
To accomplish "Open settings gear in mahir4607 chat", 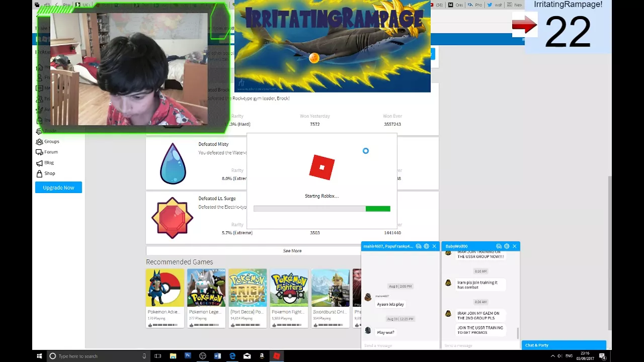I will (x=427, y=246).
